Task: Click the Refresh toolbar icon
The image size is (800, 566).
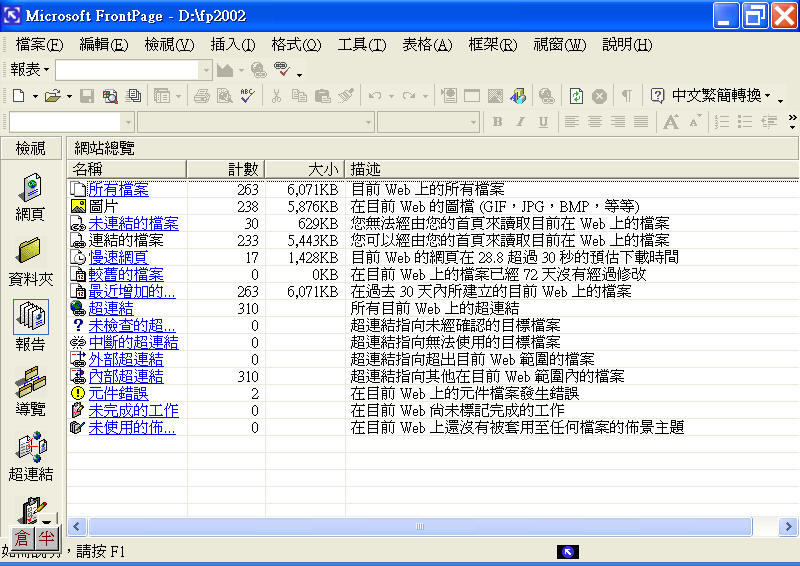Action: coord(576,96)
